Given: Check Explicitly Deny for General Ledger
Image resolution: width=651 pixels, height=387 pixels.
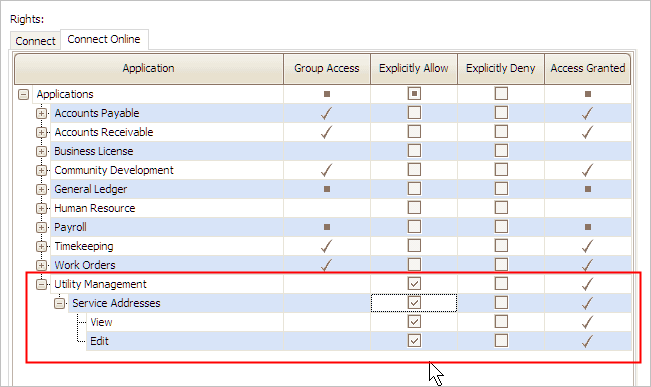Looking at the screenshot, I should [501, 189].
